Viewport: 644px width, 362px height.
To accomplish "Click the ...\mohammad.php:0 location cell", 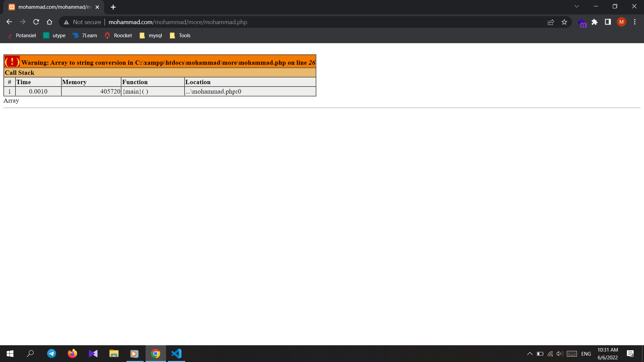I will (250, 92).
